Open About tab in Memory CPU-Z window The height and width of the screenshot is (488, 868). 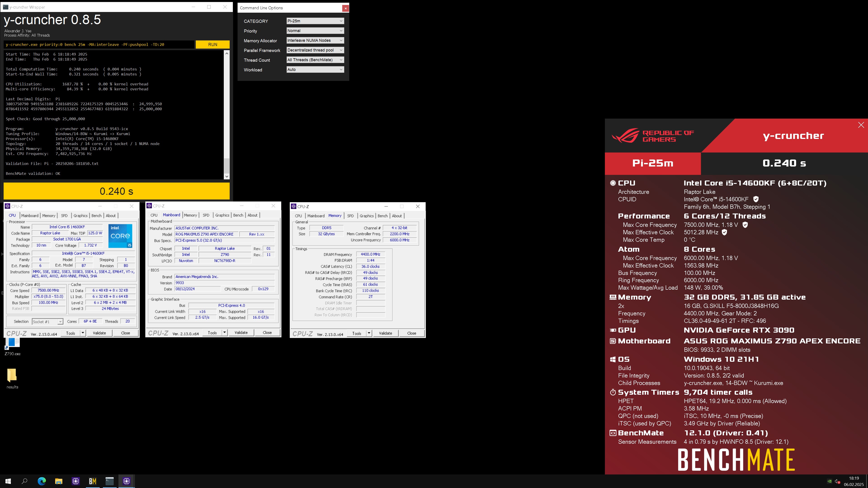(397, 216)
